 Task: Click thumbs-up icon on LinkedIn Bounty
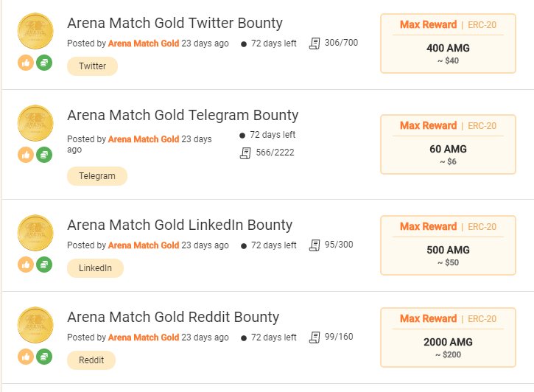[26, 264]
